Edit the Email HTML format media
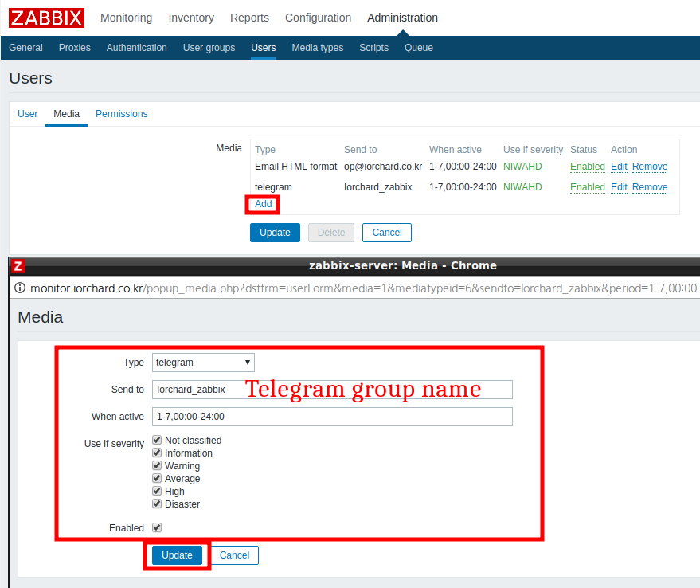 click(619, 167)
